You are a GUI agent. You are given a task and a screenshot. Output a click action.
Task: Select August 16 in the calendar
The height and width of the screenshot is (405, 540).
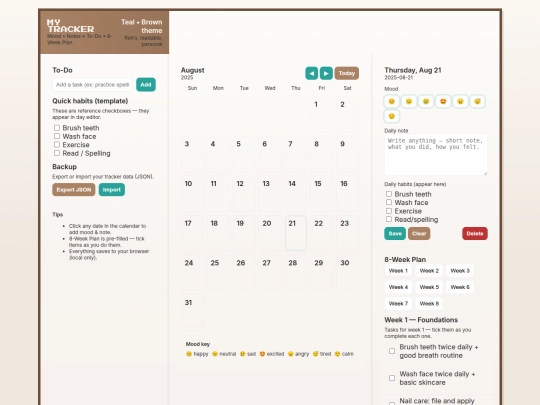point(347,194)
